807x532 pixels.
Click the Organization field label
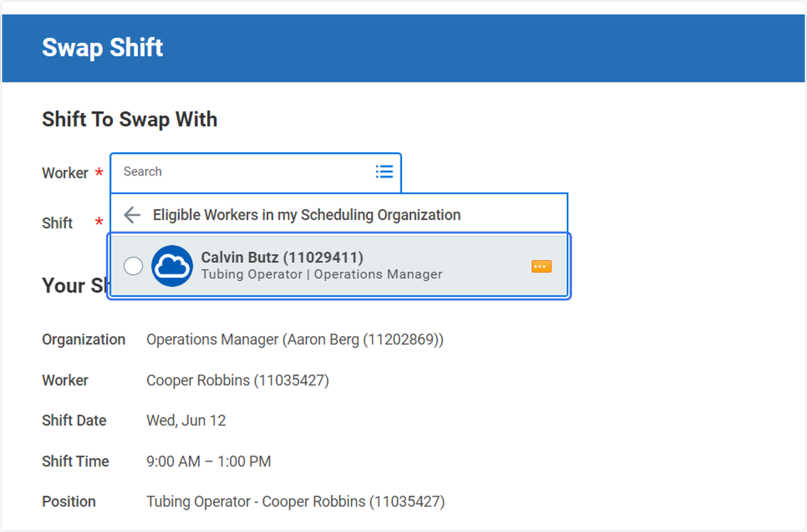pos(83,340)
